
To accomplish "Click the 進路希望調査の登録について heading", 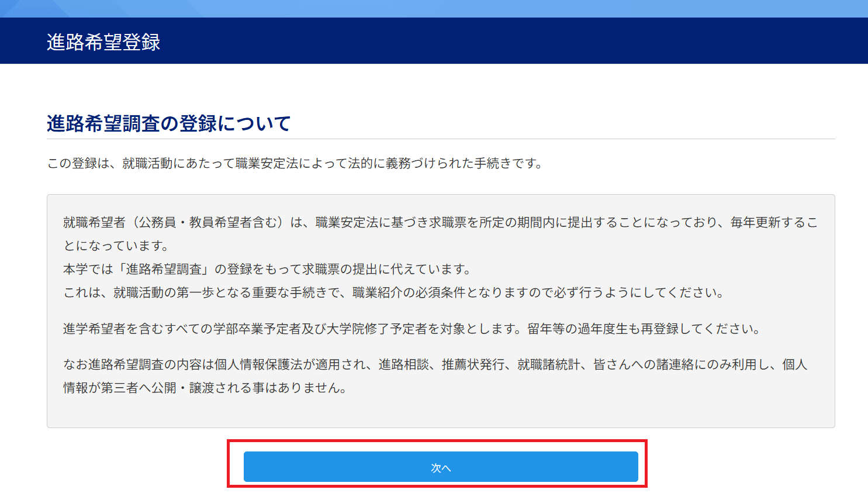I will coord(168,123).
